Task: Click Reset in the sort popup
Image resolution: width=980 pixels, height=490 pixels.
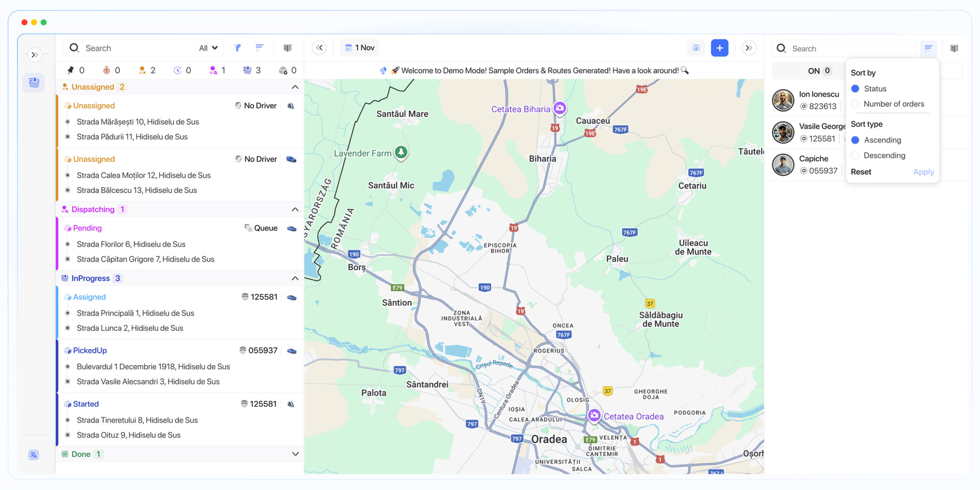Action: (x=861, y=172)
